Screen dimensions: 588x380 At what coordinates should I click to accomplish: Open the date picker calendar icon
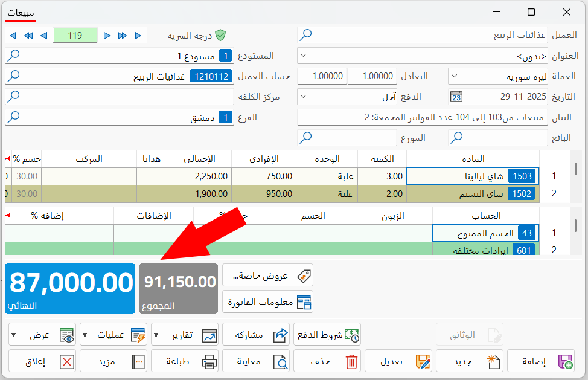[x=456, y=97]
